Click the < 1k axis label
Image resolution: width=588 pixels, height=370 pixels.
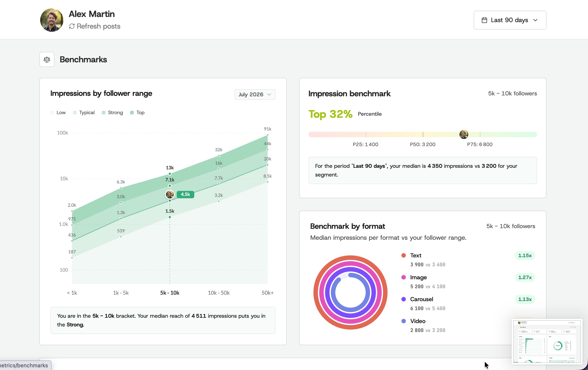(72, 292)
